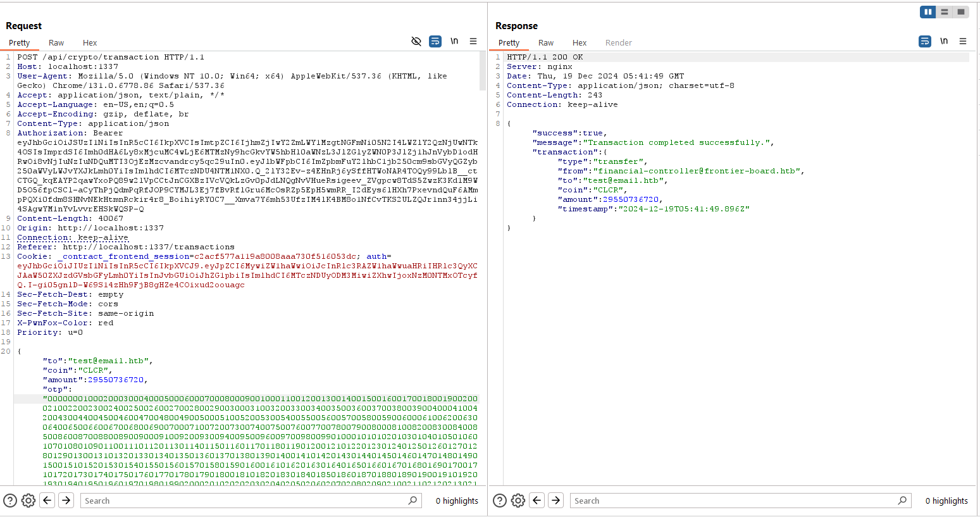Open Response panel hamburger options menu

pyautogui.click(x=963, y=41)
